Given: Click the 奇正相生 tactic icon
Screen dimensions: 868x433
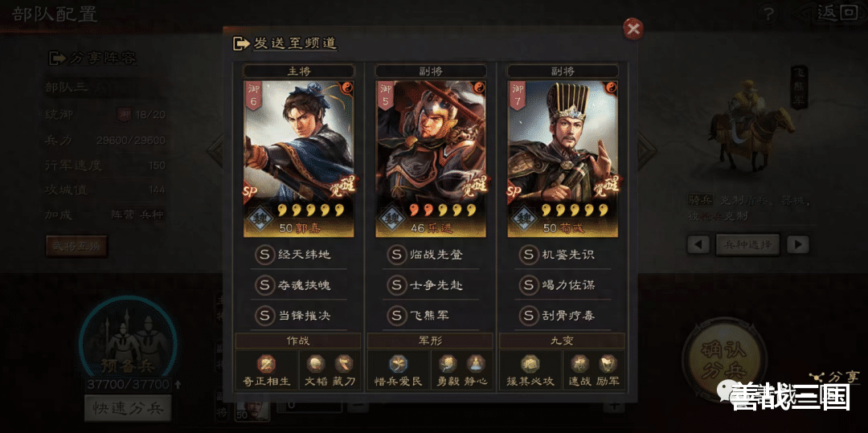Looking at the screenshot, I should (266, 364).
